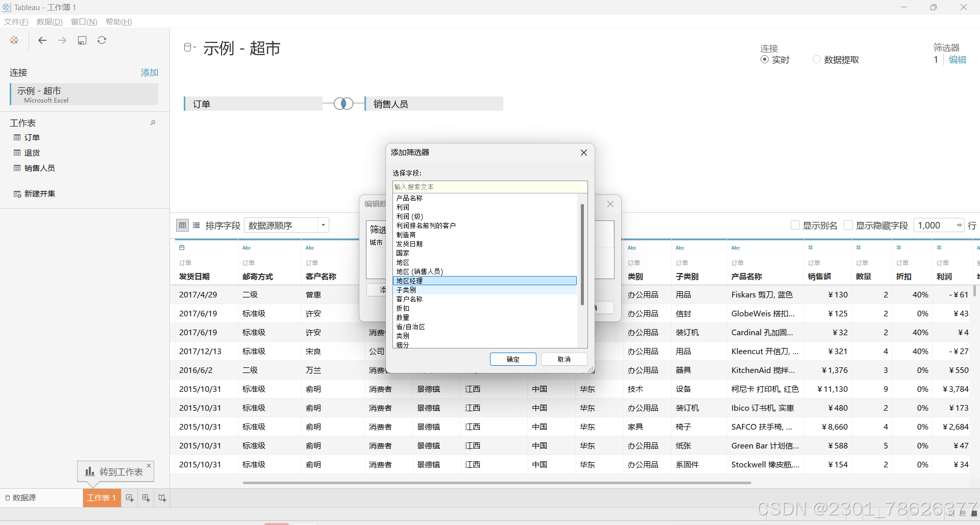Click the new story icon at bottom
980x525 pixels.
pos(162,498)
